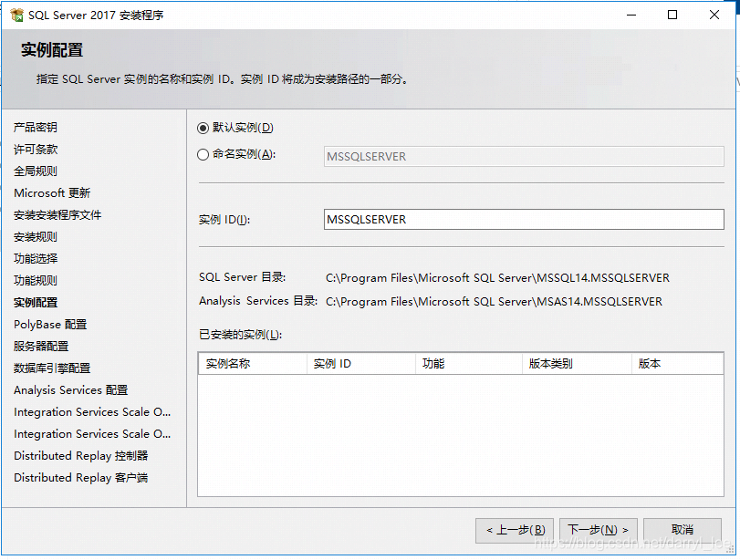Viewport: 740px width, 560px height.
Task: Open 安装规则 step in sidebar
Action: (36, 237)
